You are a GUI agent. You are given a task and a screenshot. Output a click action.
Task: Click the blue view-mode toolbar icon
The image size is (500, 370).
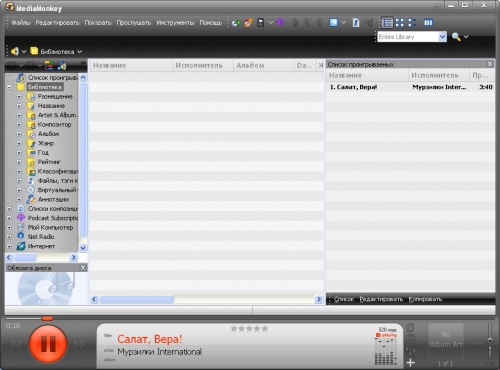334,22
